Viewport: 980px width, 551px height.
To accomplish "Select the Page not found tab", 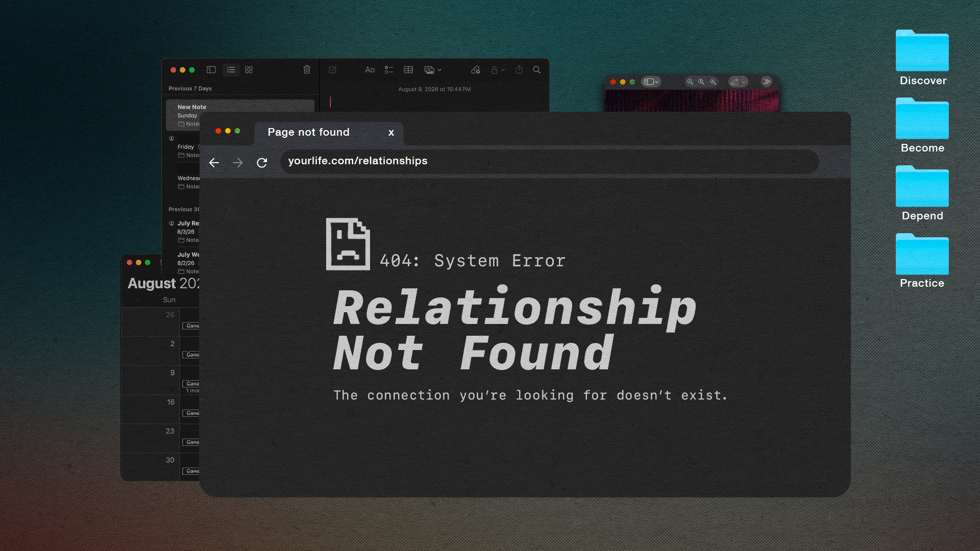I will click(x=329, y=133).
